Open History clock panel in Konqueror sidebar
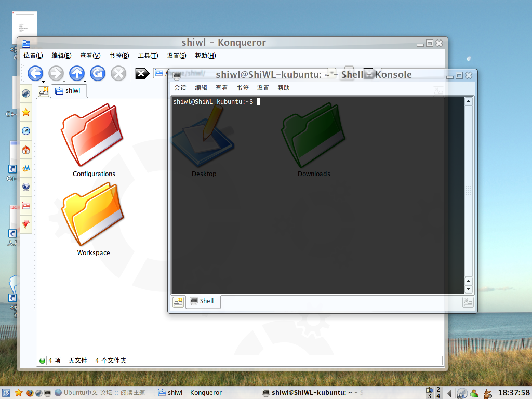This screenshot has width=532, height=399. click(x=26, y=131)
